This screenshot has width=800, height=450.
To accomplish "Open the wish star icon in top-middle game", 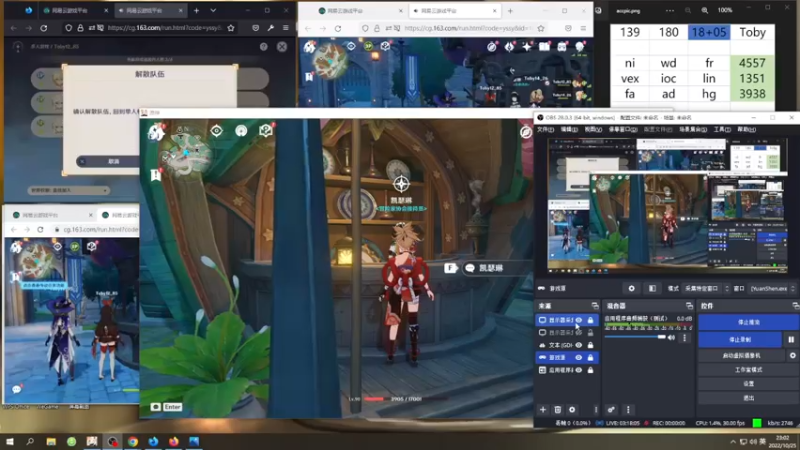I will 527,46.
